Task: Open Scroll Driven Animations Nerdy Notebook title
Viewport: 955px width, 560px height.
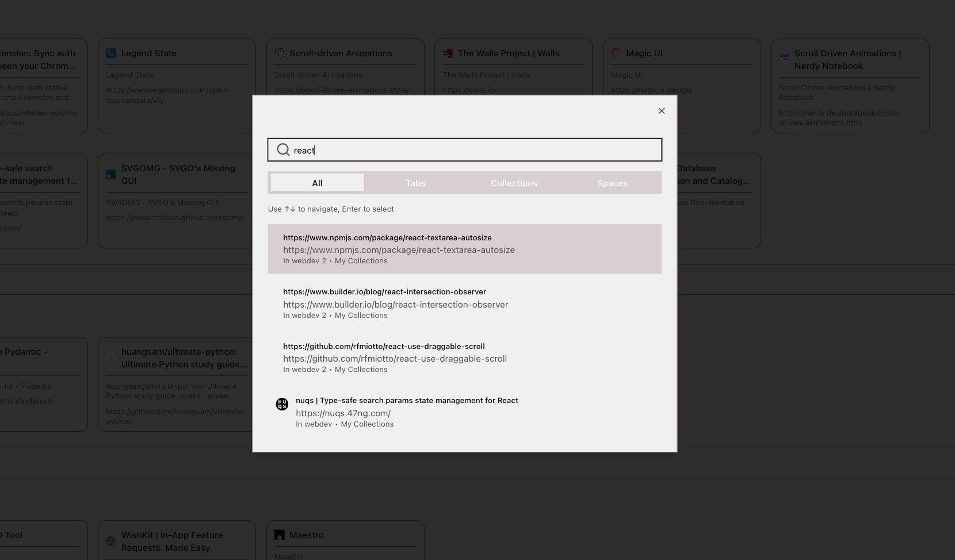Action: [x=848, y=59]
